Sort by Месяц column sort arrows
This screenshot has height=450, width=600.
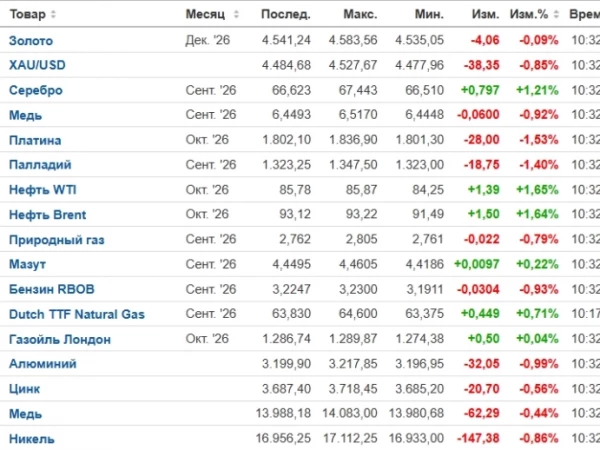click(236, 15)
